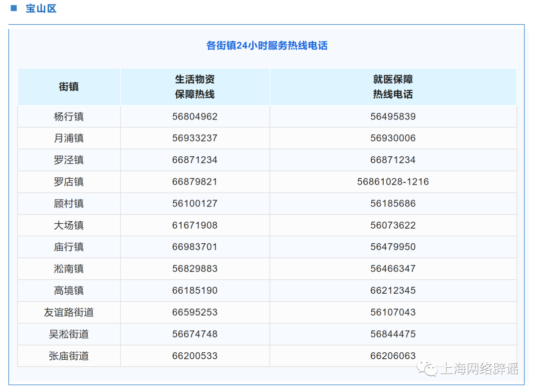The width and height of the screenshot is (536, 392).
Task: Click 罗店镇 medical number 56861028-1216
Action: pyautogui.click(x=392, y=182)
